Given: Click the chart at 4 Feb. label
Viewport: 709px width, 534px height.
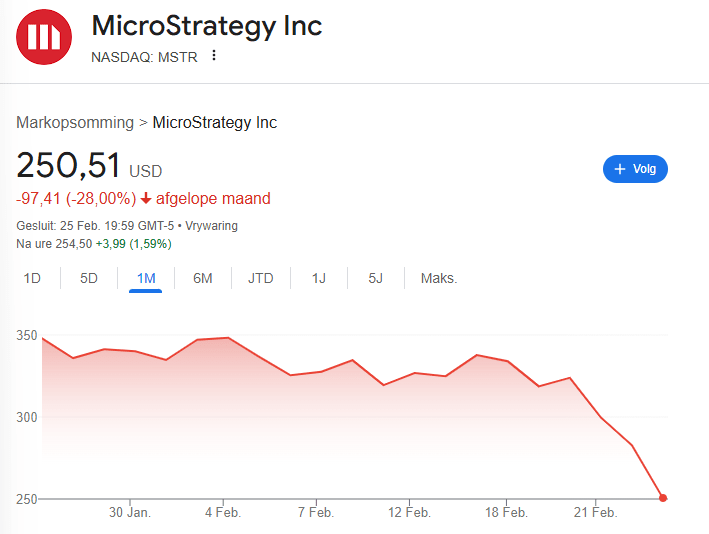Looking at the screenshot, I should pyautogui.click(x=222, y=513).
